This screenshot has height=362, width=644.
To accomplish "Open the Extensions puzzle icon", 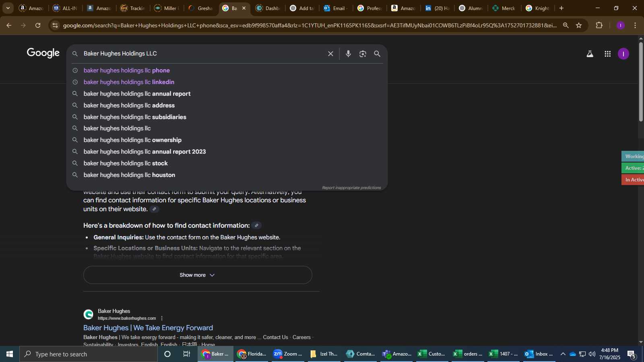I will 599,25.
